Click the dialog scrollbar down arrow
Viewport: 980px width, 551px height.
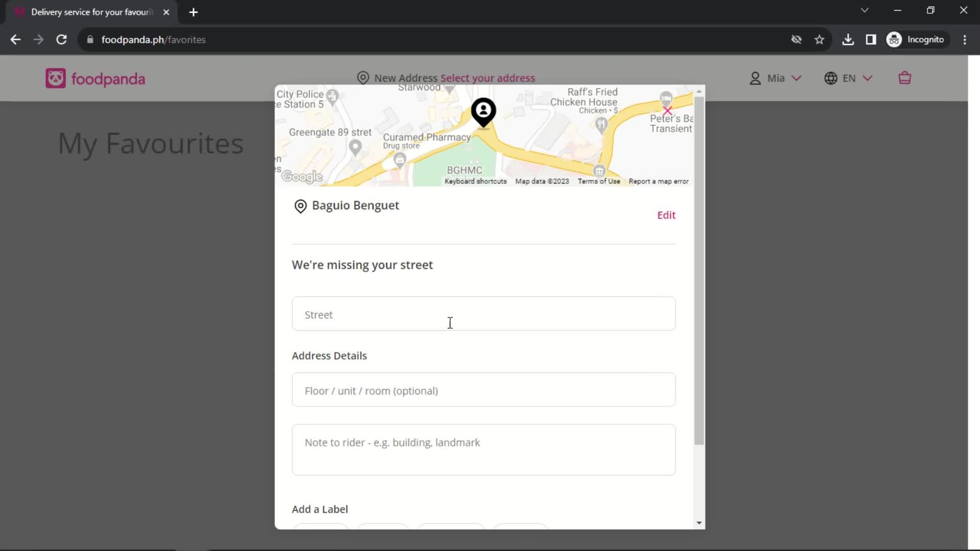pos(699,523)
